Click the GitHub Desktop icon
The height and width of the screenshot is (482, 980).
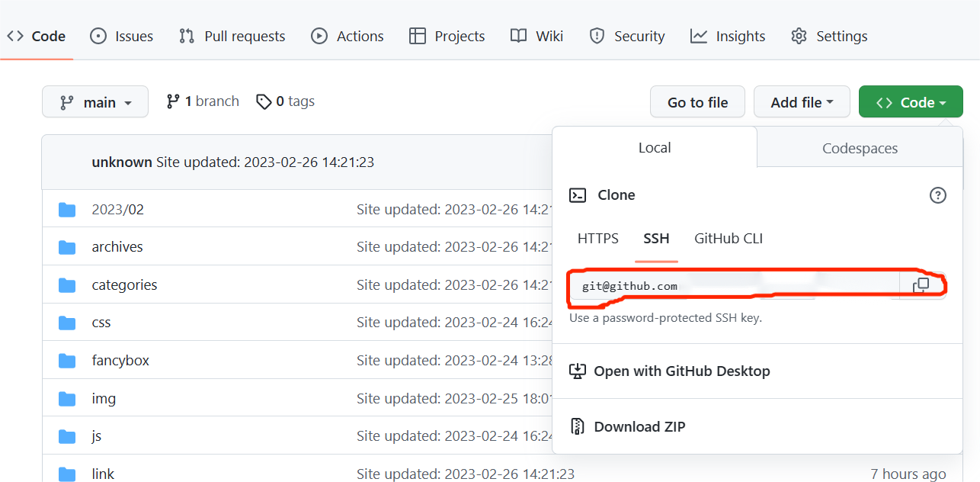click(578, 371)
